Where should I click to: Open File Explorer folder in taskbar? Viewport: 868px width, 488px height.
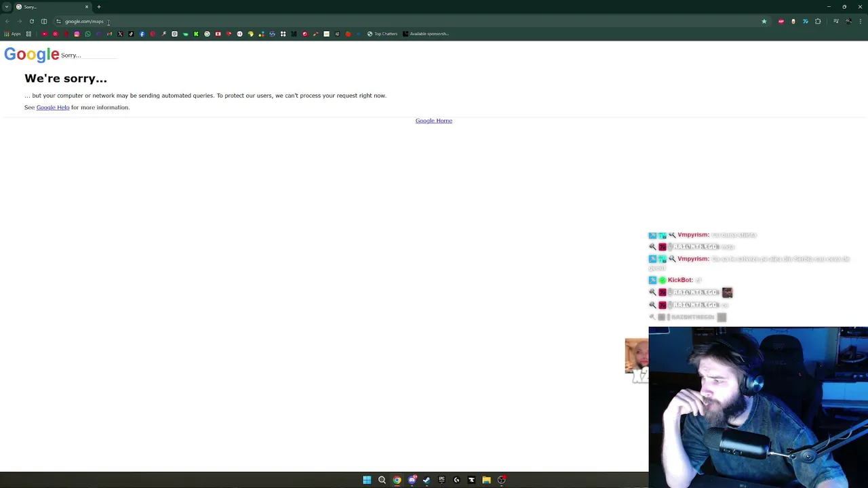pyautogui.click(x=486, y=480)
